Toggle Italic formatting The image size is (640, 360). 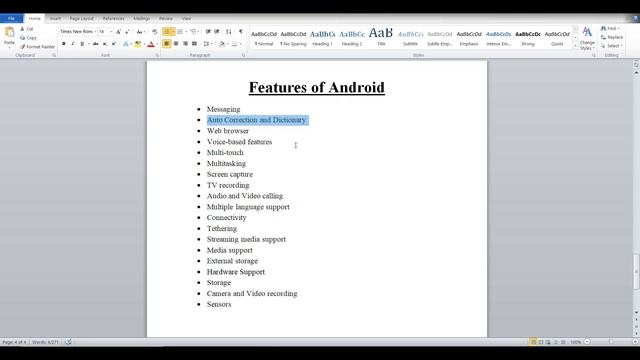coord(73,44)
